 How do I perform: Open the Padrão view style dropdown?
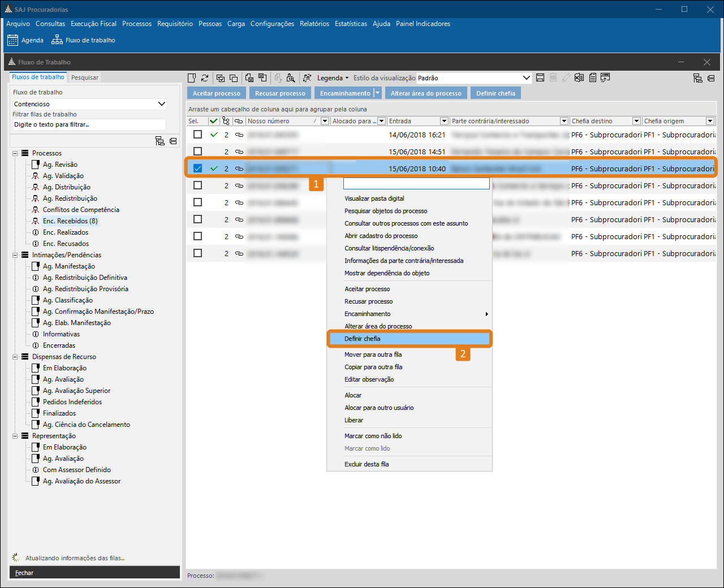(474, 78)
